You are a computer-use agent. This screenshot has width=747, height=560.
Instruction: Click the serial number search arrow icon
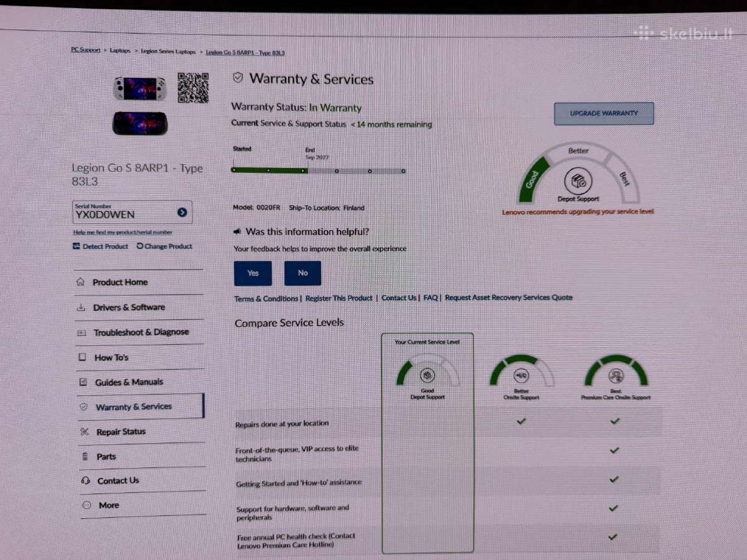point(182,213)
